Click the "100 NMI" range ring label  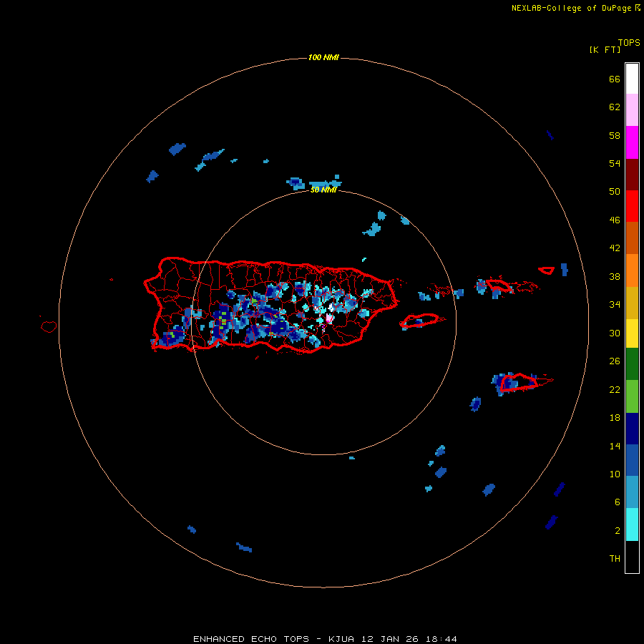coord(323,57)
